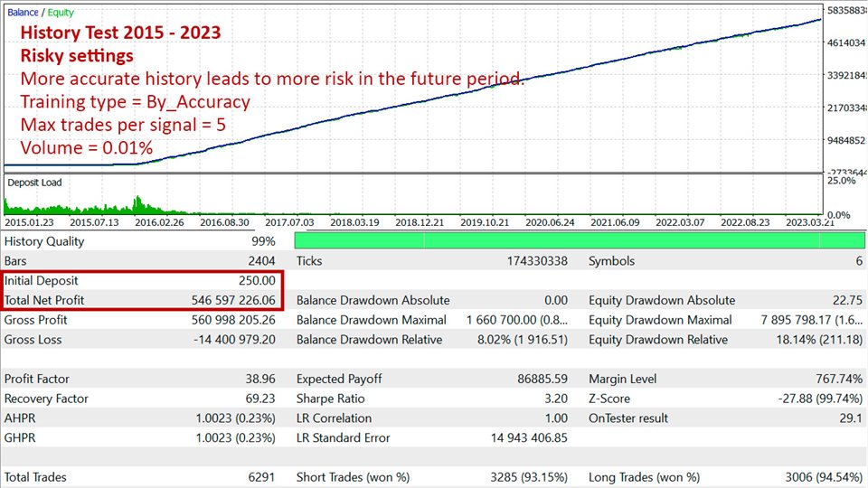The width and height of the screenshot is (868, 488).
Task: Click the Sharpe Ratio value 3.20
Action: [x=555, y=399]
